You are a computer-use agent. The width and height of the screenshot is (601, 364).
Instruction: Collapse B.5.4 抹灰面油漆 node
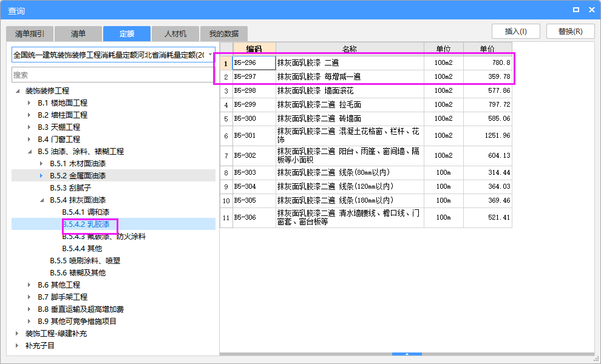click(x=42, y=200)
